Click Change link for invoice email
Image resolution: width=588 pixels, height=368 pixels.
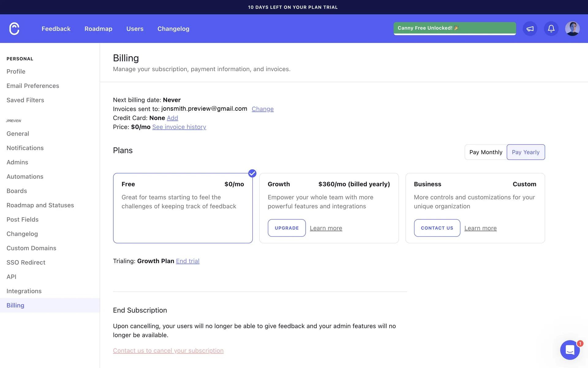pyautogui.click(x=262, y=109)
